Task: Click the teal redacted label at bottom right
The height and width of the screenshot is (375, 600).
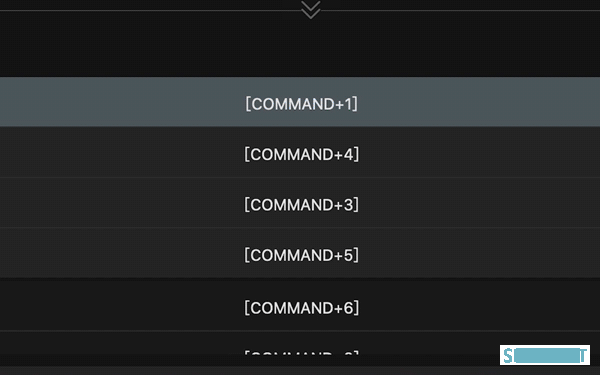Action: (545, 355)
